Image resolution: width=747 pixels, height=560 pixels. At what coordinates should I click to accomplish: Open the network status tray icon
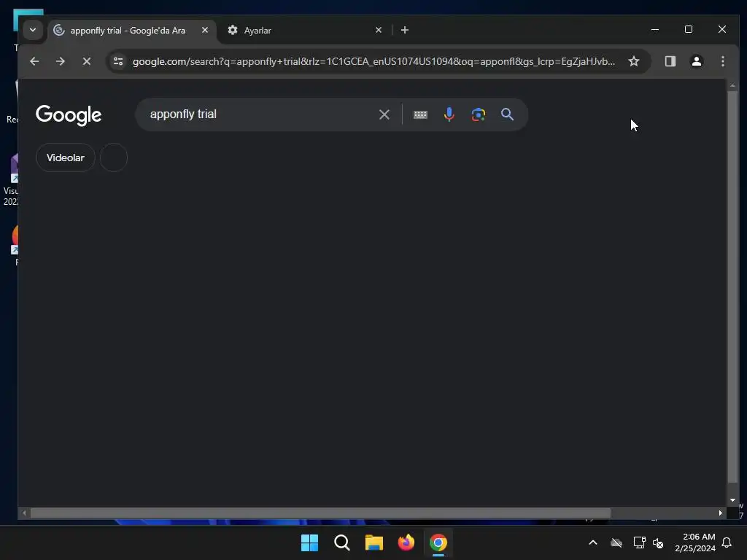(x=639, y=542)
